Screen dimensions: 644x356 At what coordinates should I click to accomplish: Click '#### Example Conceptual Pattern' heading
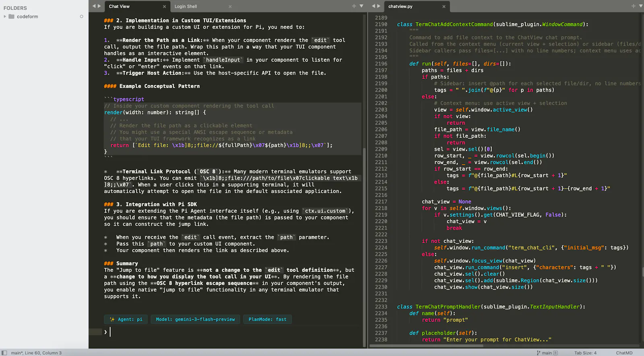(x=152, y=86)
